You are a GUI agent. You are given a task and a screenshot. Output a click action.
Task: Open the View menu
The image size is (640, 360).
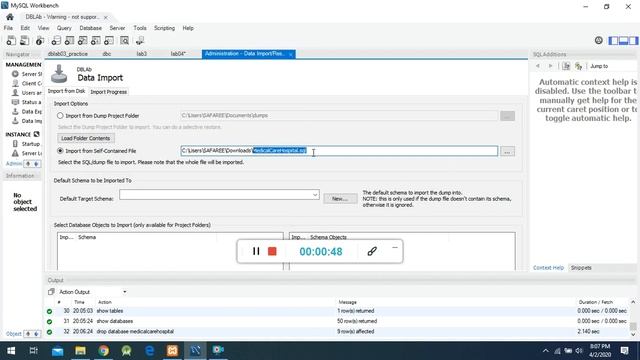click(43, 28)
